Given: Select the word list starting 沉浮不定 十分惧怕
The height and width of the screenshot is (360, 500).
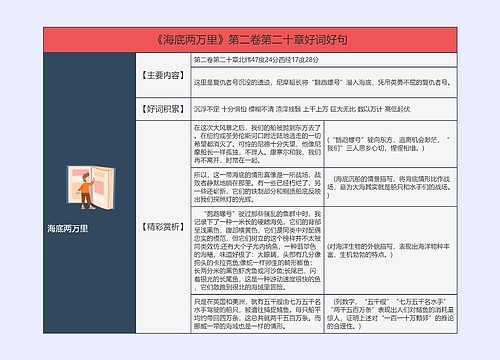Looking at the screenshot, I should click(x=302, y=109).
